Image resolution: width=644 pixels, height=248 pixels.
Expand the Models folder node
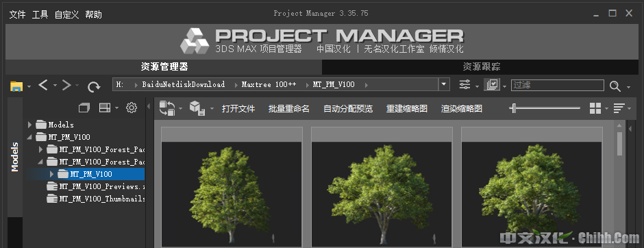(29, 125)
